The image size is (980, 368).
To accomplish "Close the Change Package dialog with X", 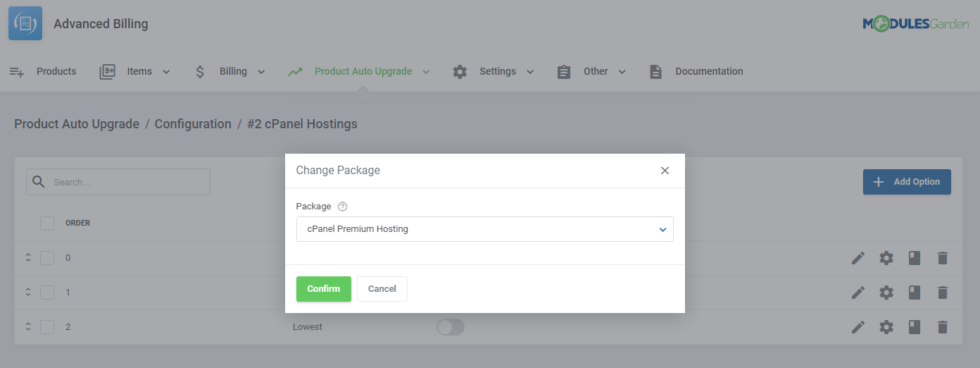I will (665, 171).
